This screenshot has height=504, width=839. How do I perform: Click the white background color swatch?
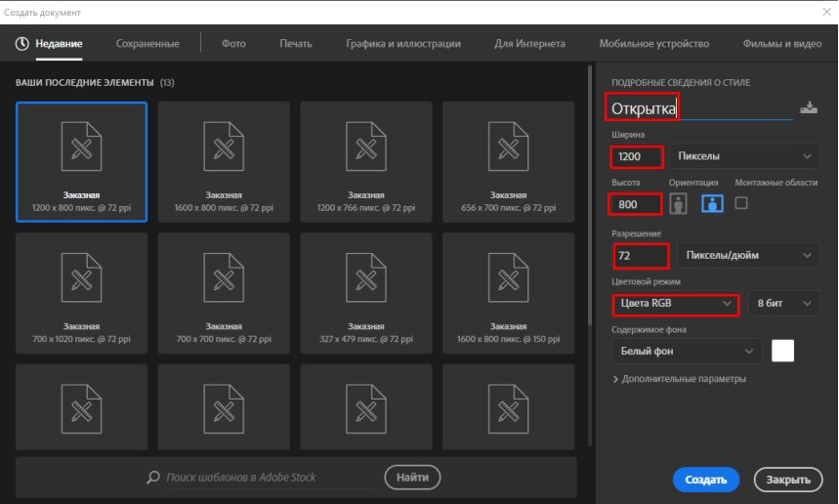pos(782,351)
